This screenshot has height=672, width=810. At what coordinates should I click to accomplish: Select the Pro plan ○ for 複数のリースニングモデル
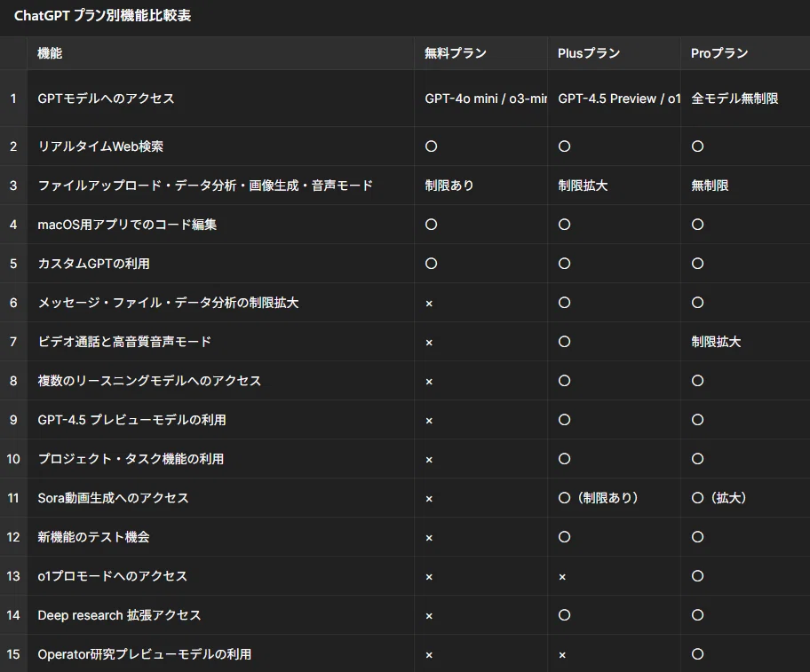click(697, 381)
